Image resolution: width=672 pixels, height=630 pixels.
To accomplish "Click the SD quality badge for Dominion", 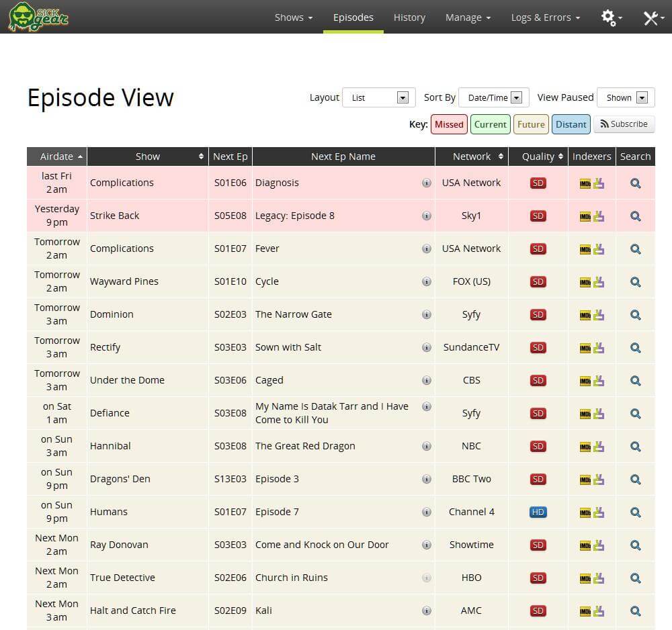I will point(538,315).
